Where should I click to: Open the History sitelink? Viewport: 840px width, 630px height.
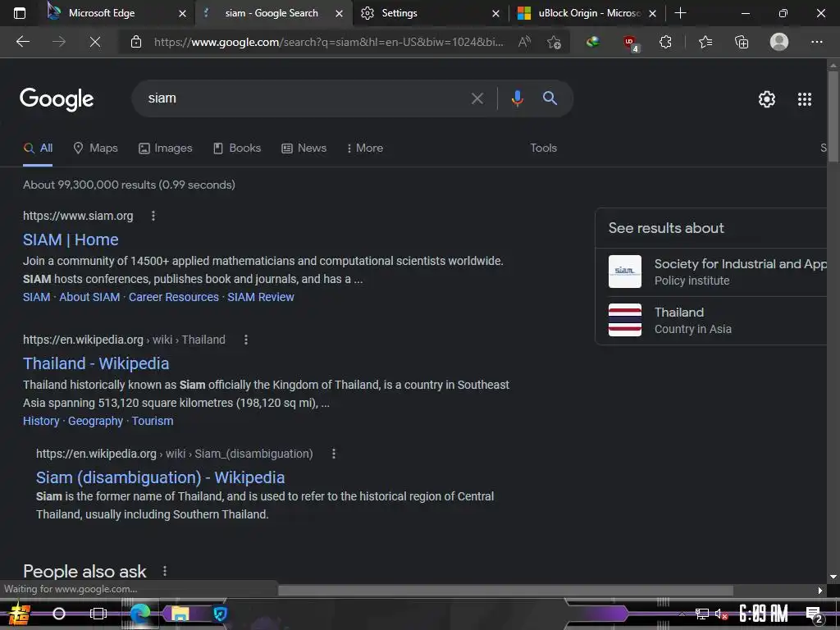tap(41, 421)
